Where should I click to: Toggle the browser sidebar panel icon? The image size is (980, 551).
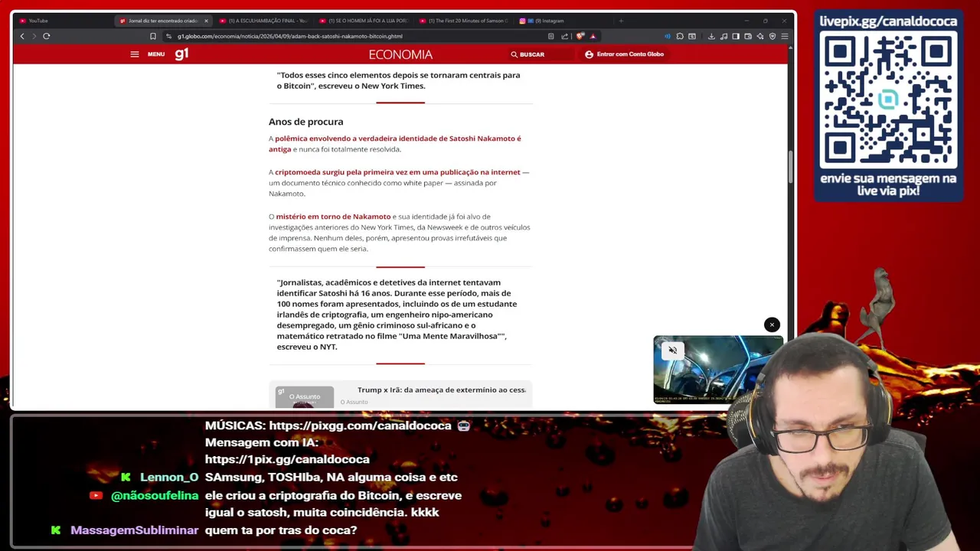tap(736, 36)
